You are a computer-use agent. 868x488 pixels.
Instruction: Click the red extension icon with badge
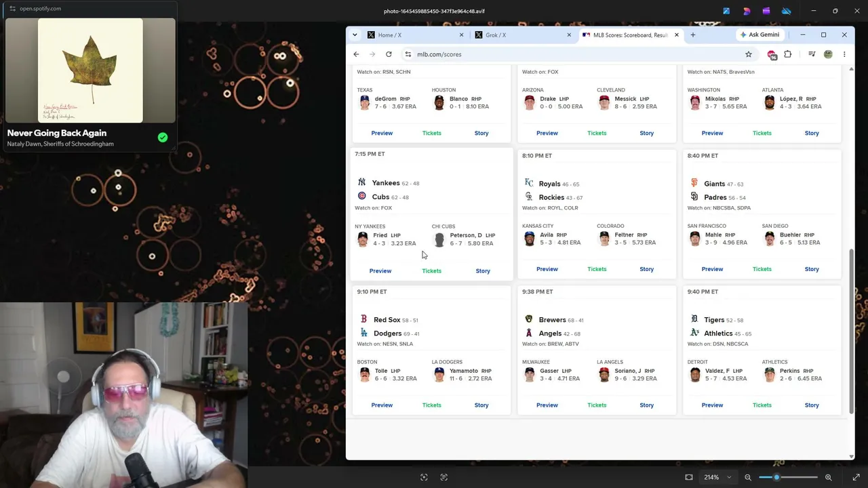[x=772, y=55]
